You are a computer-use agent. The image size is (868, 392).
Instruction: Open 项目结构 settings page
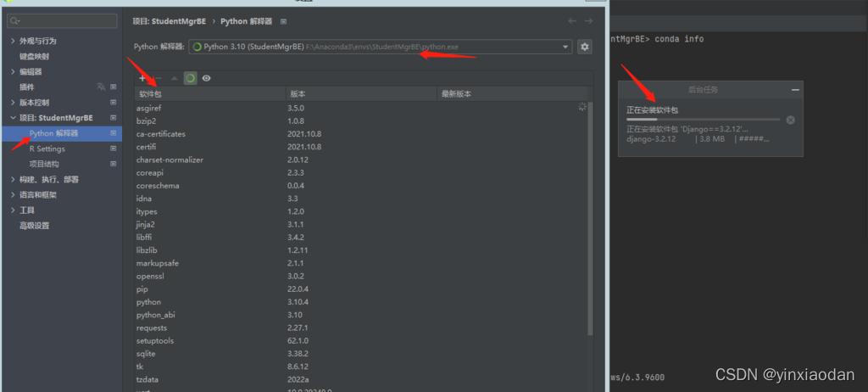[x=44, y=164]
